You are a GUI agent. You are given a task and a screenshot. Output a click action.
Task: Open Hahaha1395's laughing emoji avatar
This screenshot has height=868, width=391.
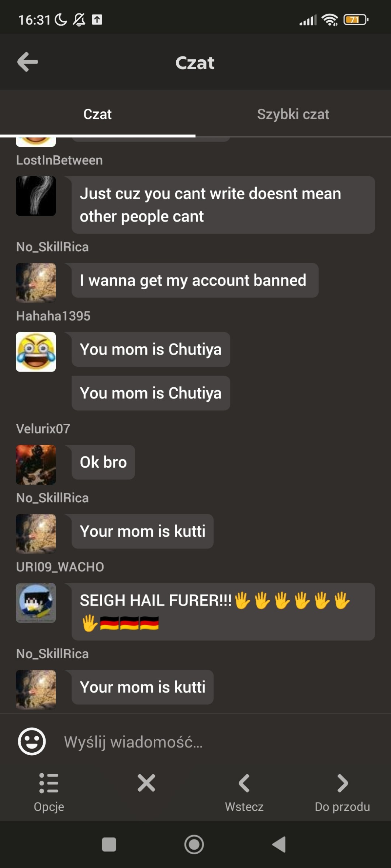coord(36,352)
